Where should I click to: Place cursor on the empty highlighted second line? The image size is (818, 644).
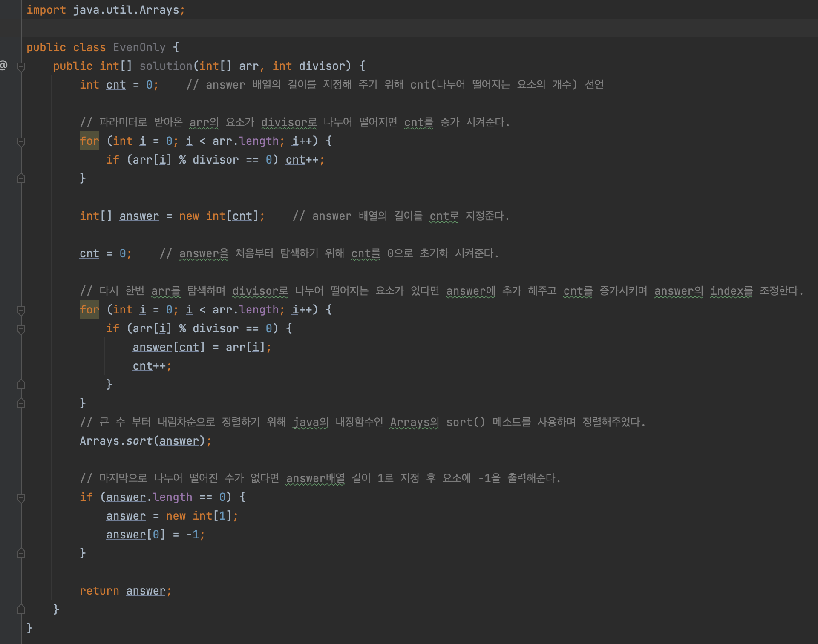click(256, 28)
